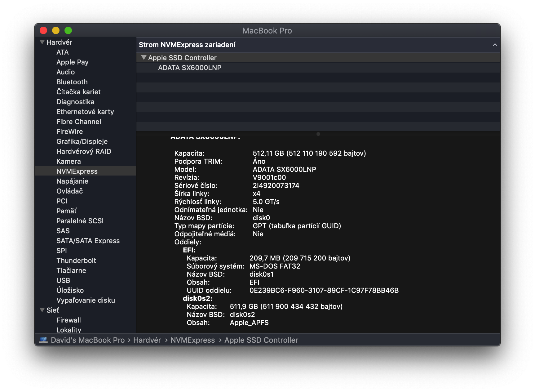535x392 pixels.
Task: Select NVMExpress in the sidebar
Action: point(85,171)
